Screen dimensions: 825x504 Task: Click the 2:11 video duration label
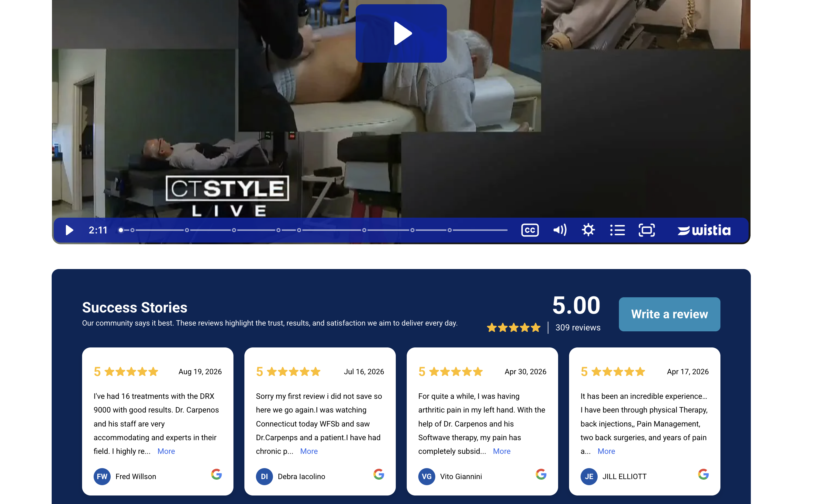98,230
